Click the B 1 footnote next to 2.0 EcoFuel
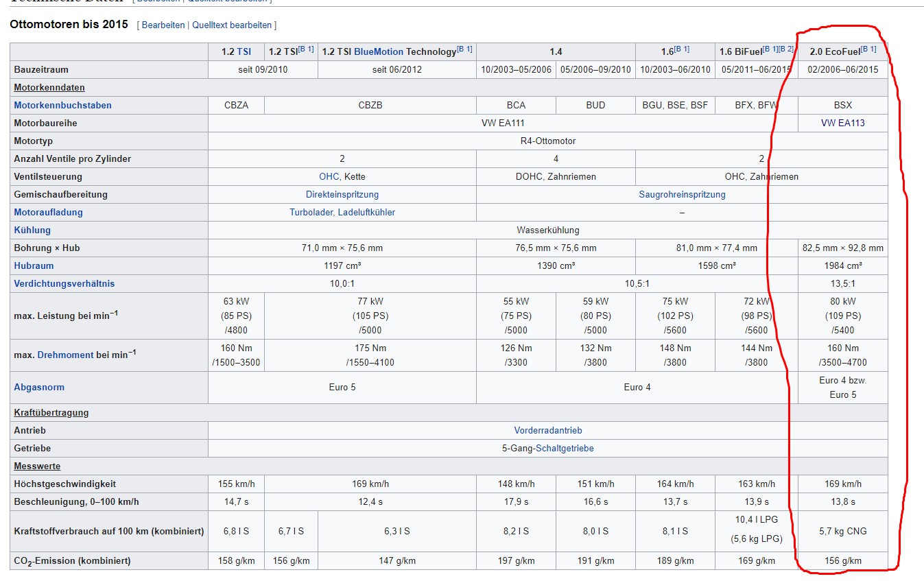 [868, 49]
